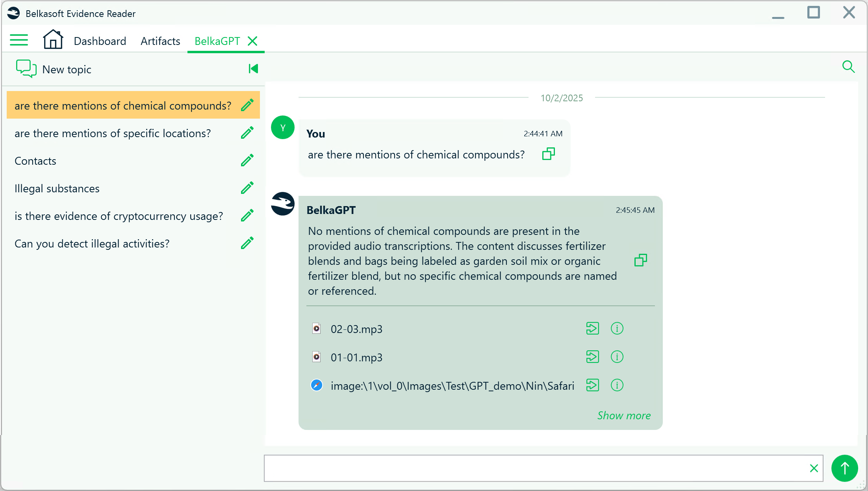Clear the message input box
The image size is (868, 491).
click(814, 468)
